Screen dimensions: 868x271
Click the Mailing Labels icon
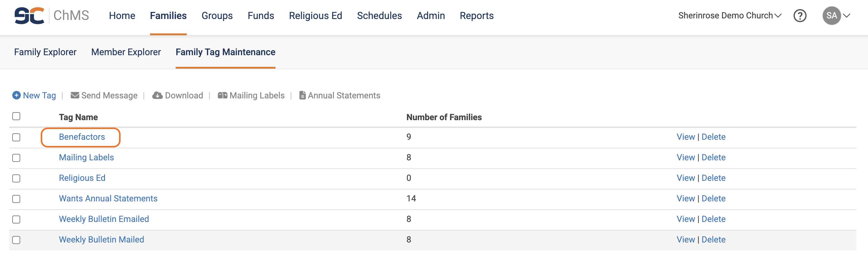pos(223,96)
